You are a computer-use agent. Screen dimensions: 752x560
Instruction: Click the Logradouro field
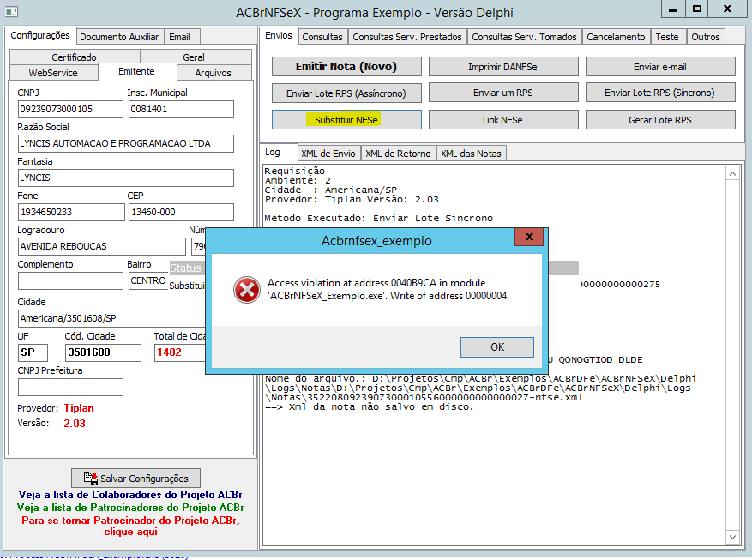point(102,246)
